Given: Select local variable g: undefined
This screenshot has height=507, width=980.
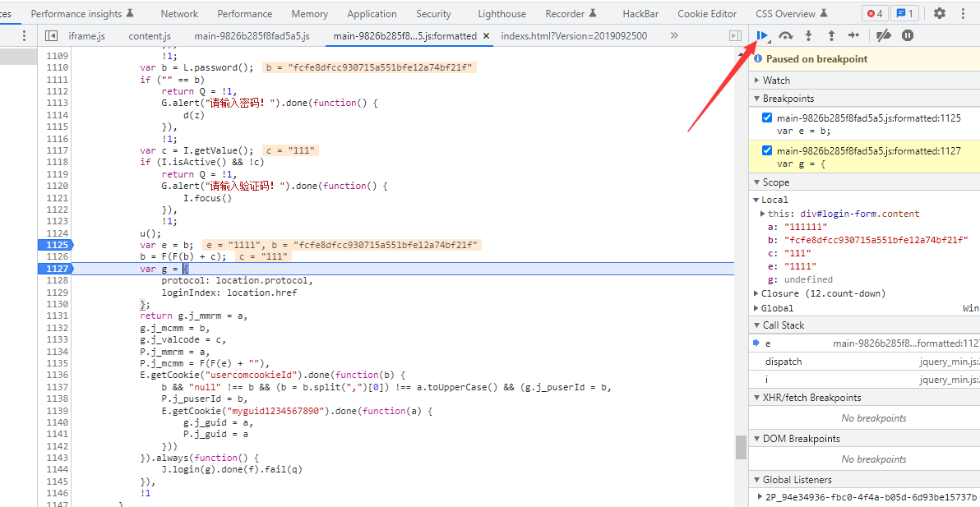Looking at the screenshot, I should tap(800, 279).
